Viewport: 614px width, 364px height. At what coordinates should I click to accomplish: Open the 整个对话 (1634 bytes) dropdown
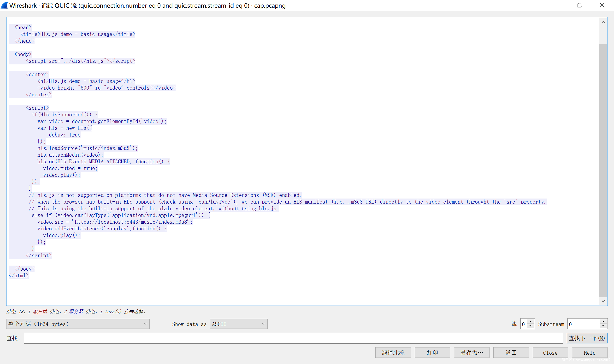78,324
